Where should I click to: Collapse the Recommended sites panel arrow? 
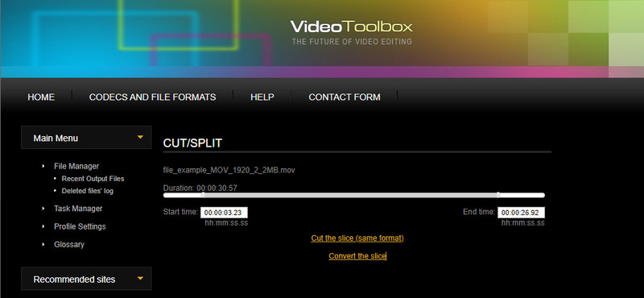tap(140, 279)
